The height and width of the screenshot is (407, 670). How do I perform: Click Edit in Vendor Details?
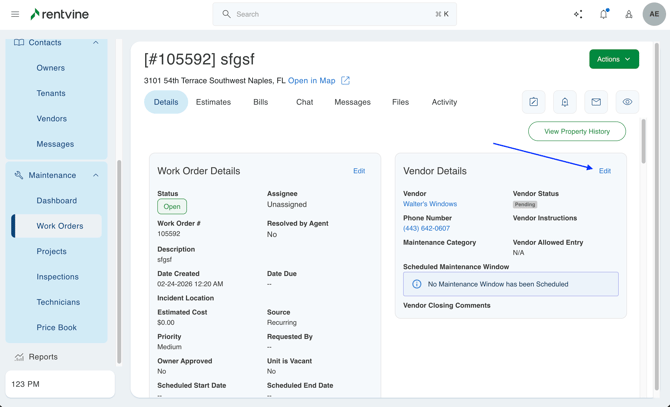604,171
